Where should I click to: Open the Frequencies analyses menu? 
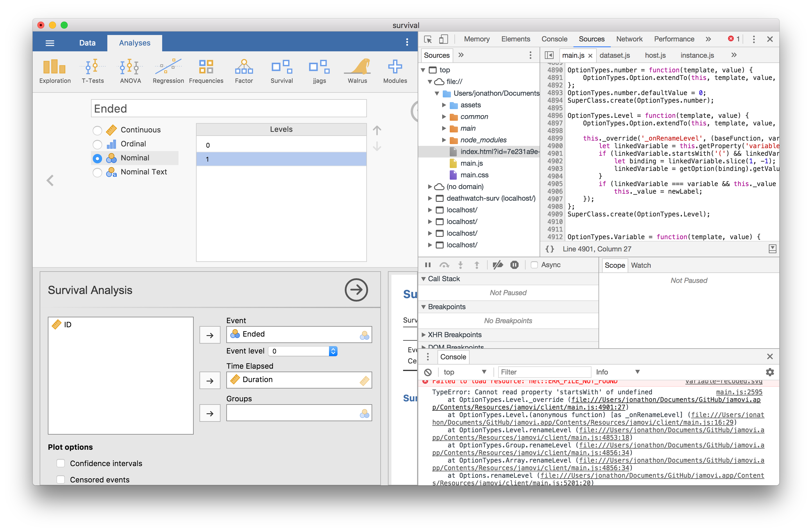(x=206, y=71)
